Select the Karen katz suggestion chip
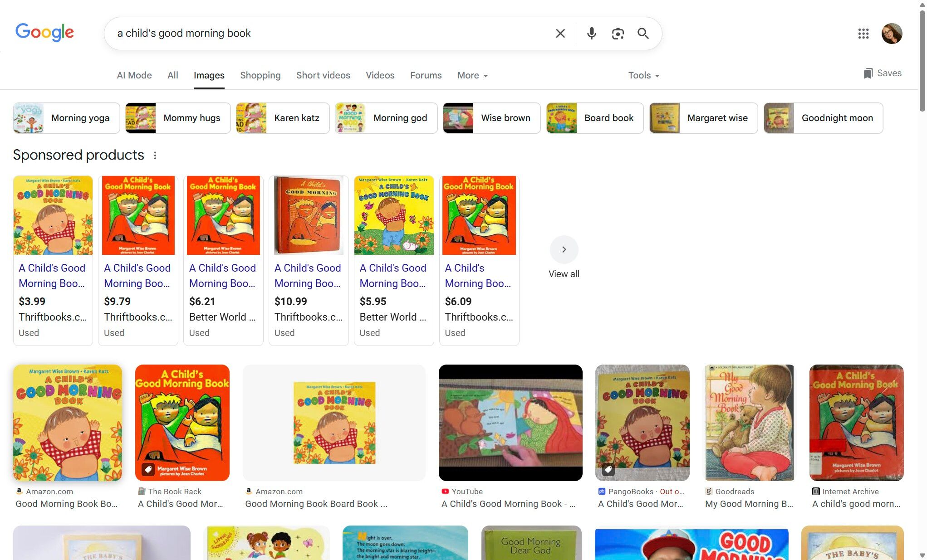 (x=283, y=118)
